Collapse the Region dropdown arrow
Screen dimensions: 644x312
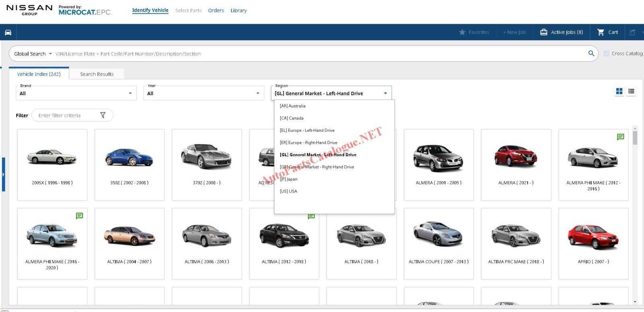point(385,94)
